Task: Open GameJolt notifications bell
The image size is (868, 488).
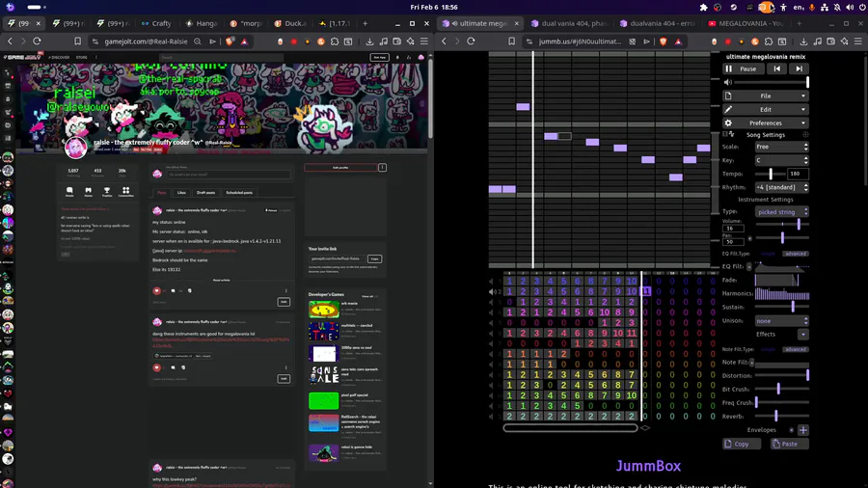Action: [397, 58]
